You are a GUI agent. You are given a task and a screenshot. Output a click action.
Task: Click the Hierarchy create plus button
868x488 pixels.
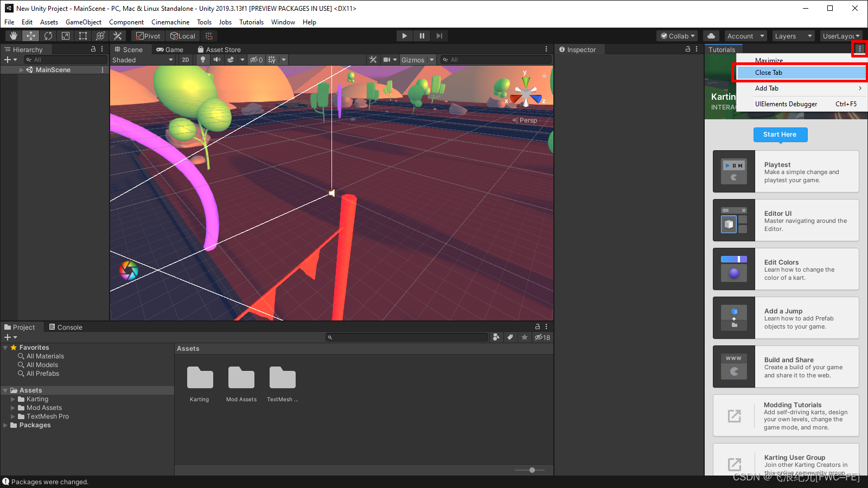[x=10, y=60]
